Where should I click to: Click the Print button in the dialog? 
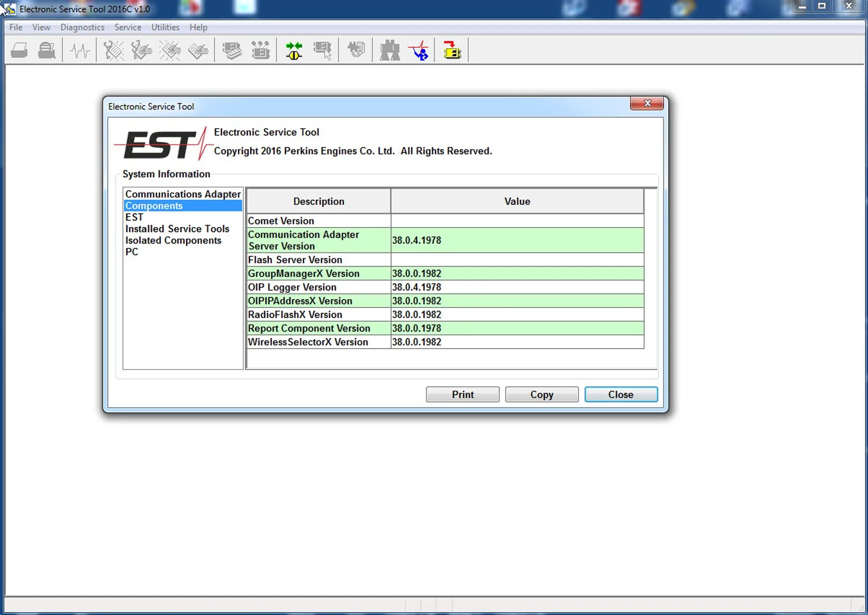click(463, 394)
